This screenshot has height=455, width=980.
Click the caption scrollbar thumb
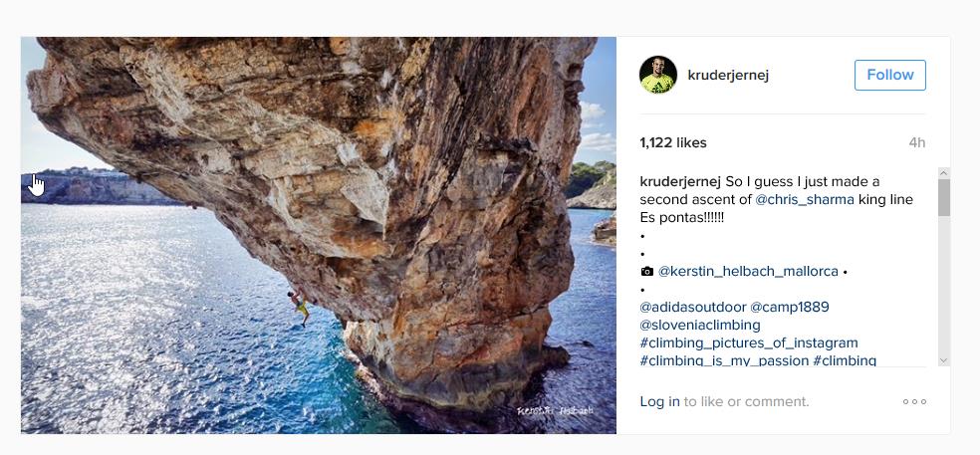pos(943,197)
